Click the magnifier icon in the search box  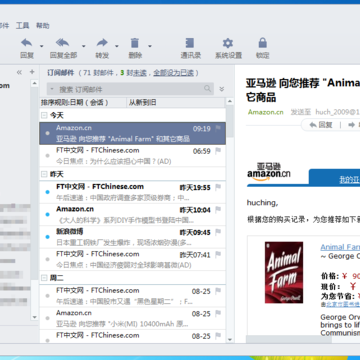(x=207, y=89)
